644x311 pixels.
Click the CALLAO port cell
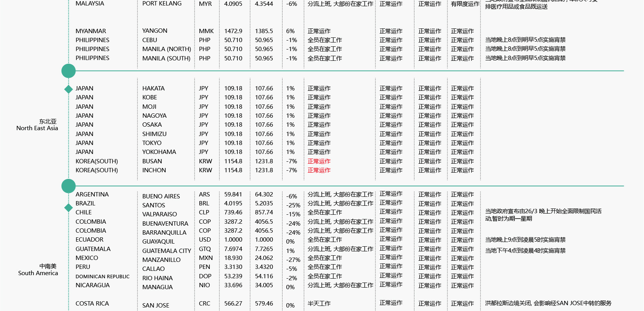pos(153,269)
